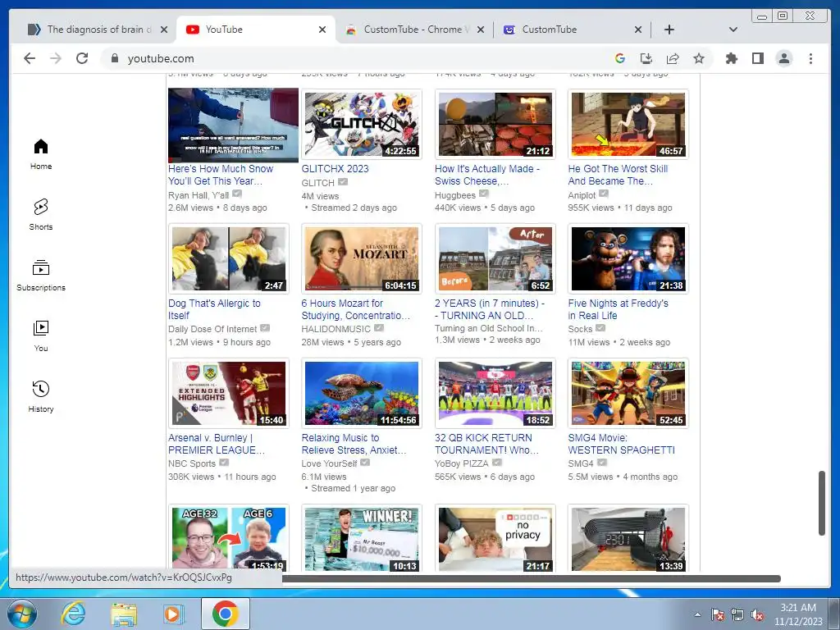Launch Internet Explorer from the taskbar
The width and height of the screenshot is (840, 630).
coord(73,614)
